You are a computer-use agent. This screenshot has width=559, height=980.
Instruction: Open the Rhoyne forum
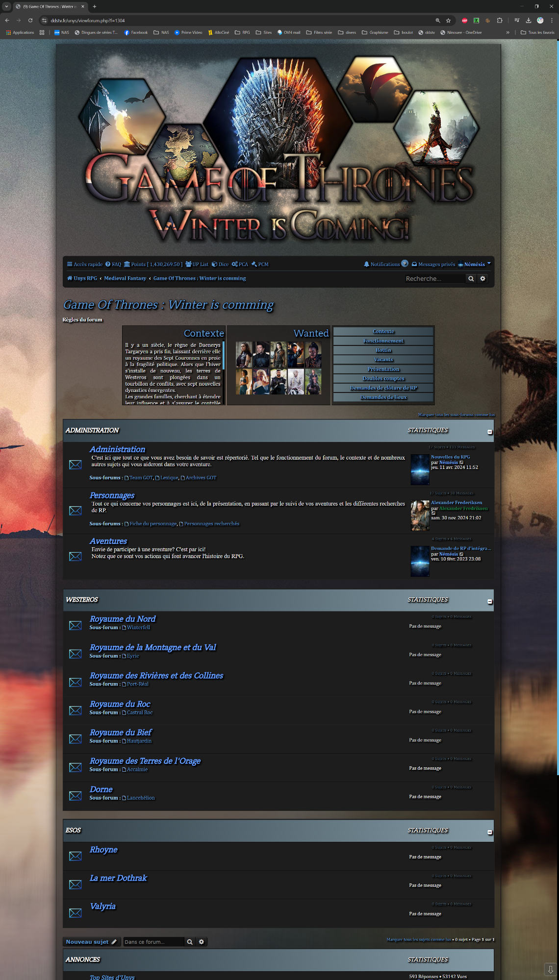coord(103,850)
